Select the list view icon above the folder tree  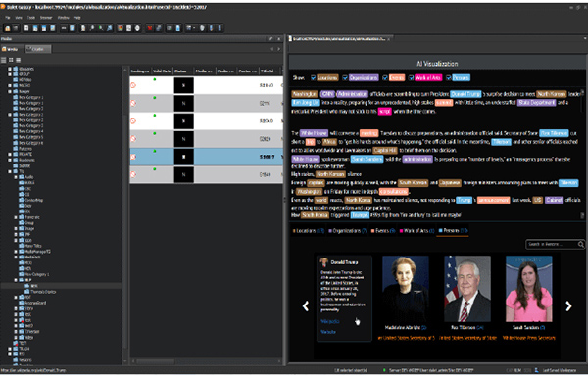(3, 60)
